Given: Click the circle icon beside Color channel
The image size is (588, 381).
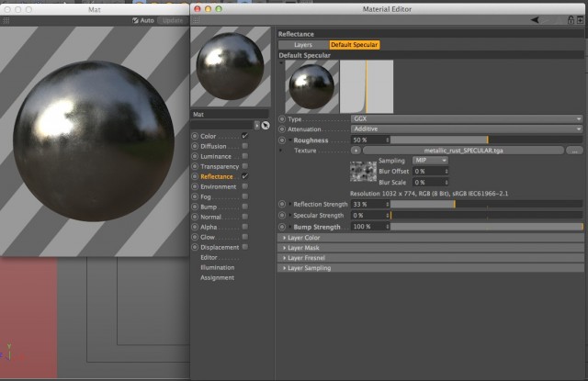Looking at the screenshot, I should tap(195, 136).
